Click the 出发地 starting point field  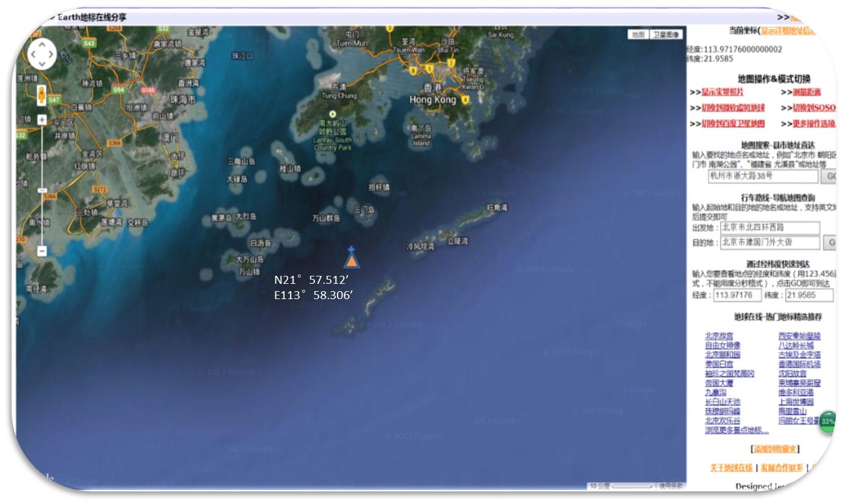pos(770,228)
